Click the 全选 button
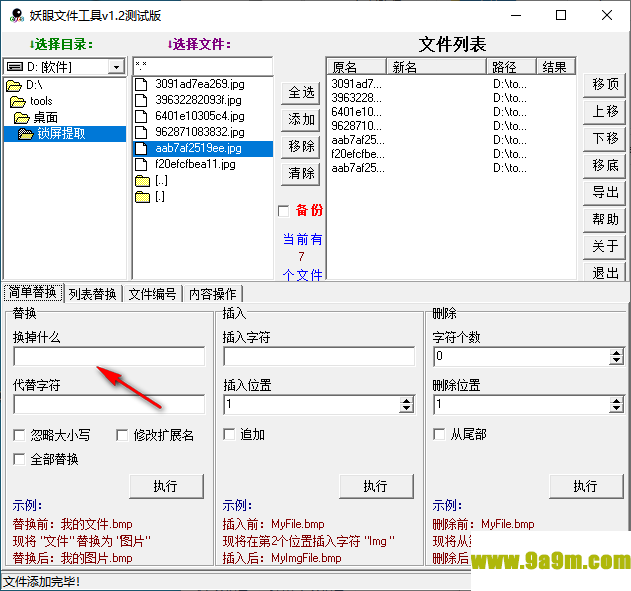The width and height of the screenshot is (631, 591). point(301,93)
